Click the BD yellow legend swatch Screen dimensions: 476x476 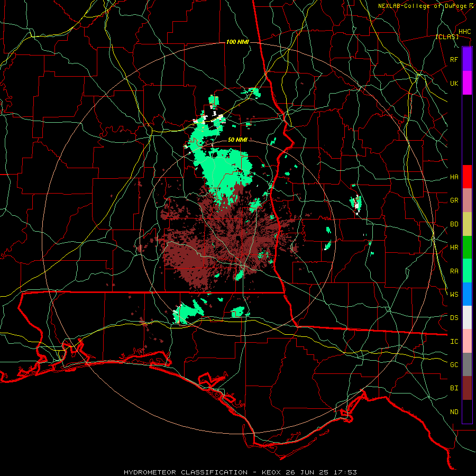(467, 224)
